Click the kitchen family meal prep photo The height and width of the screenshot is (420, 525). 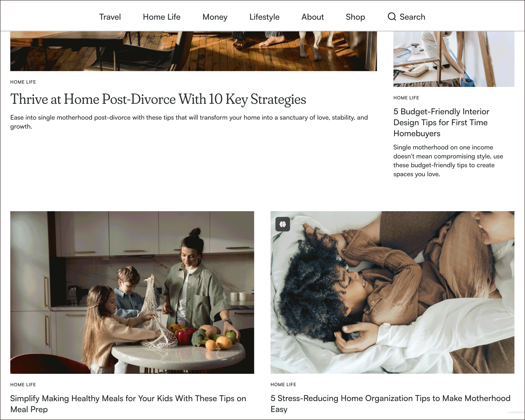(x=132, y=292)
